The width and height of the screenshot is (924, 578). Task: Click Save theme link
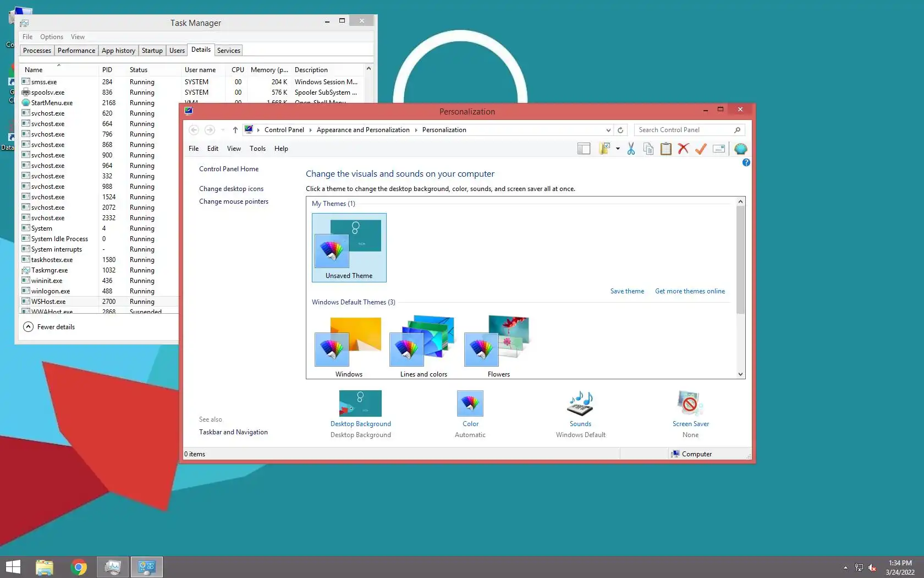[627, 291]
